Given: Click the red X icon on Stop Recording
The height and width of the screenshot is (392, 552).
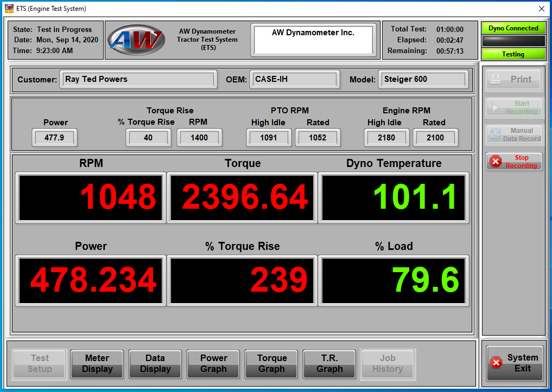Looking at the screenshot, I should 496,162.
